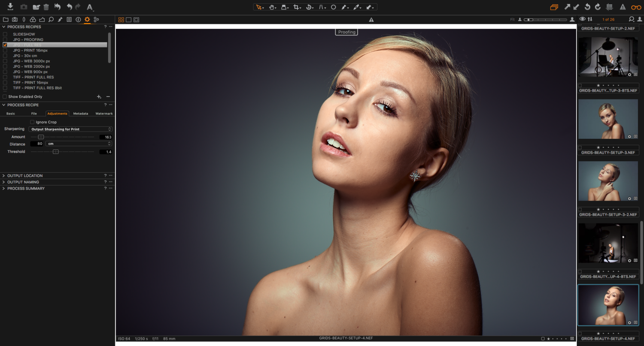Enable the SLIDESHOW recipe checkbox

click(5, 34)
